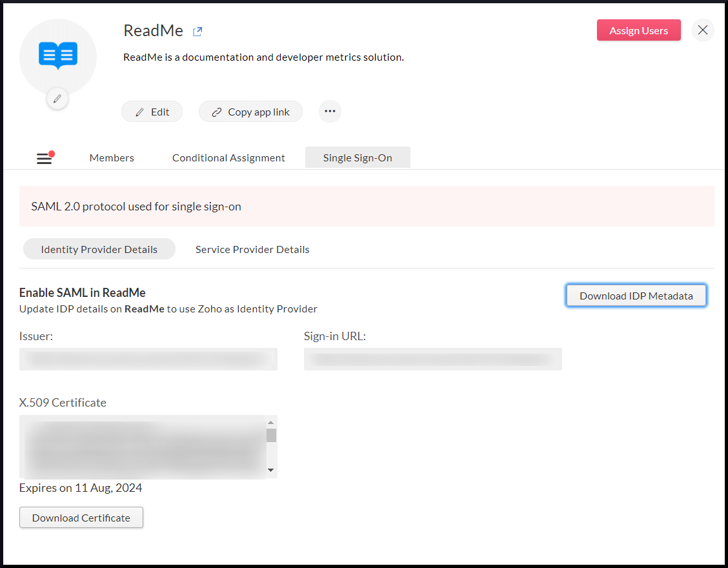Click 'SAML 2.0 protocol used for single sign-on' banner text
728x568 pixels.
[136, 207]
